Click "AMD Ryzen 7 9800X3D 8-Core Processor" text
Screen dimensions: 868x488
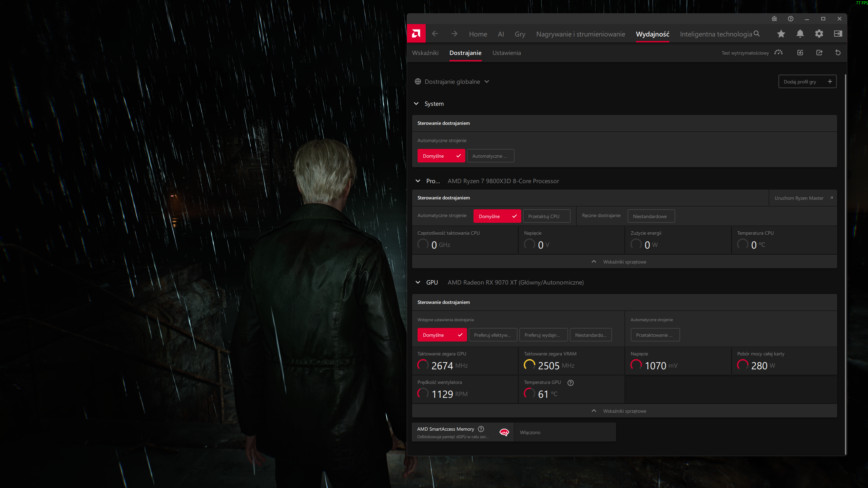tap(503, 181)
